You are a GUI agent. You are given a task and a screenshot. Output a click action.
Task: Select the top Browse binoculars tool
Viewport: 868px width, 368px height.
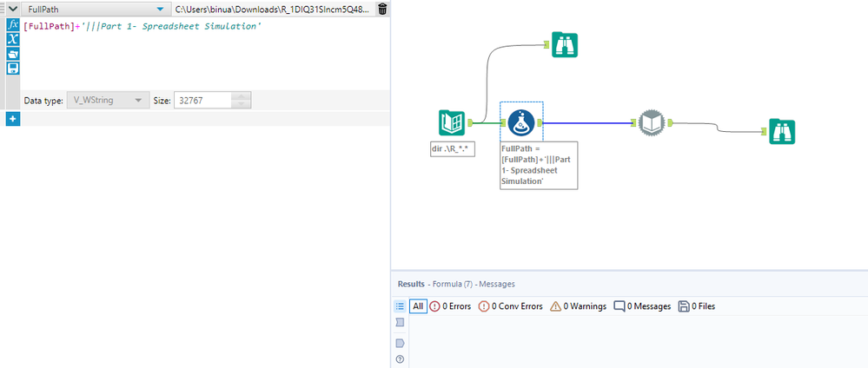pyautogui.click(x=565, y=45)
